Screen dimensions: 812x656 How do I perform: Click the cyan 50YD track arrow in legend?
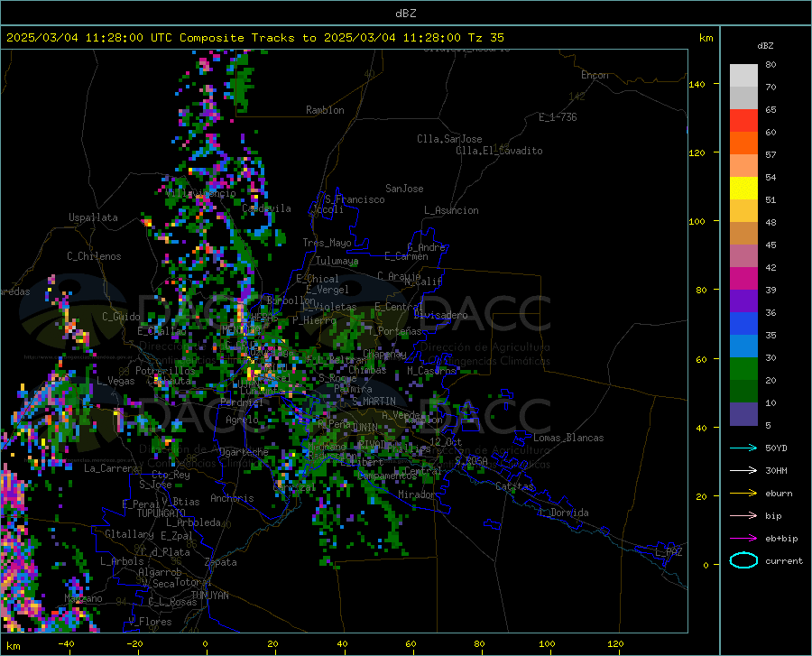[x=743, y=448]
